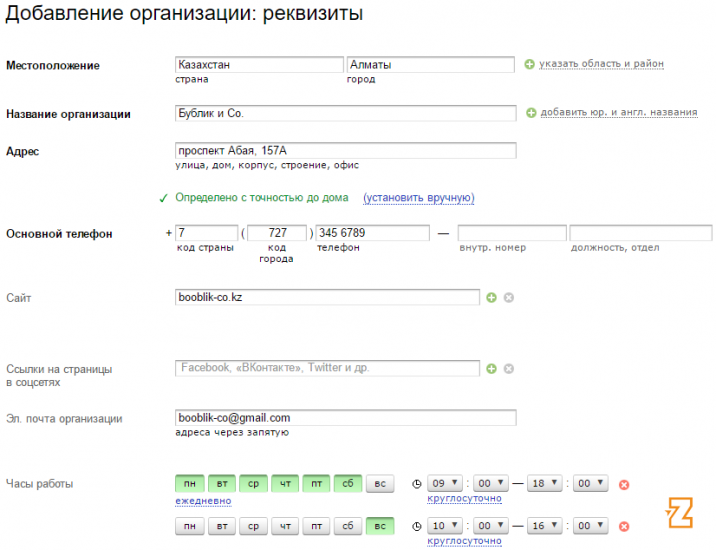Screen dimensions: 716x550
Task: Click the 'указать область и район' link
Action: tap(601, 64)
